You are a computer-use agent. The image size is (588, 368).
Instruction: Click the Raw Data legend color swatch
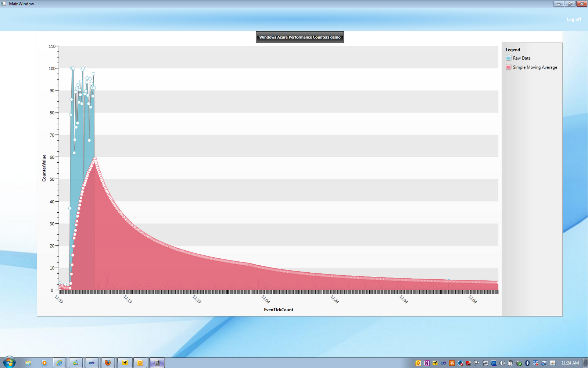tap(508, 58)
